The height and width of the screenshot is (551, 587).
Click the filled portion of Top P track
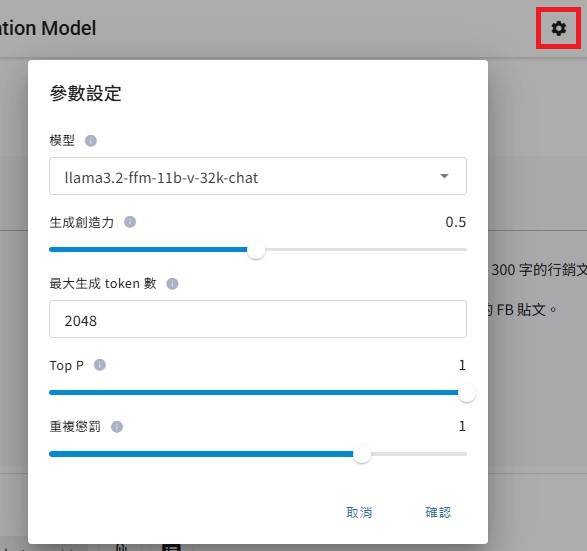[253, 393]
